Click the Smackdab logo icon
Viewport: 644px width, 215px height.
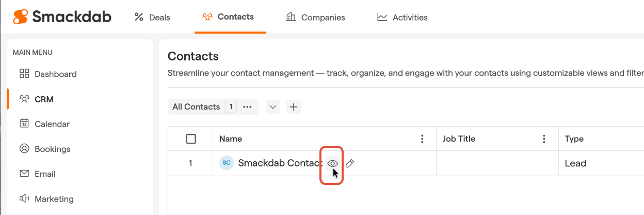click(x=20, y=17)
